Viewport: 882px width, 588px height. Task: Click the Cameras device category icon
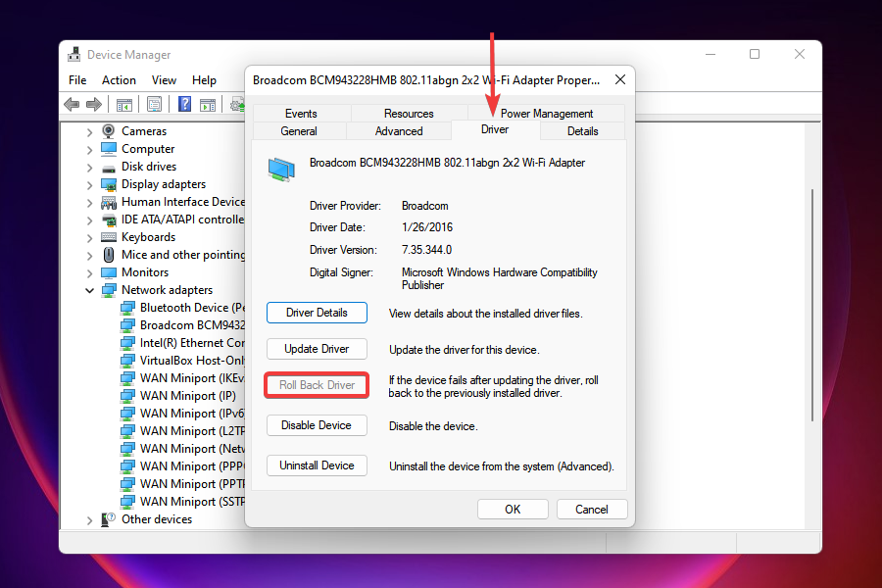coord(108,130)
